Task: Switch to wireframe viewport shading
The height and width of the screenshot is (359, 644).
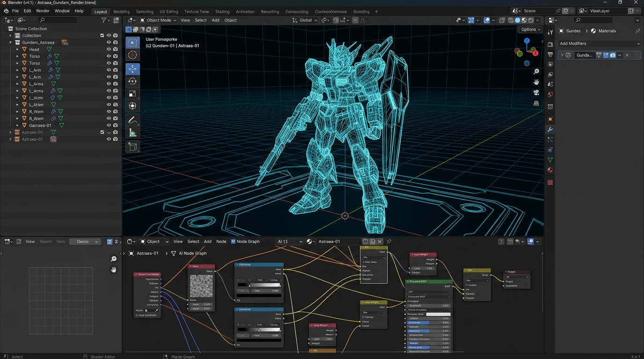Action: point(511,20)
